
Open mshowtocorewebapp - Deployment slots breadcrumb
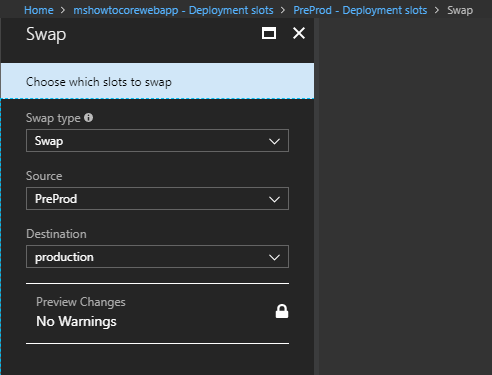coord(173,10)
